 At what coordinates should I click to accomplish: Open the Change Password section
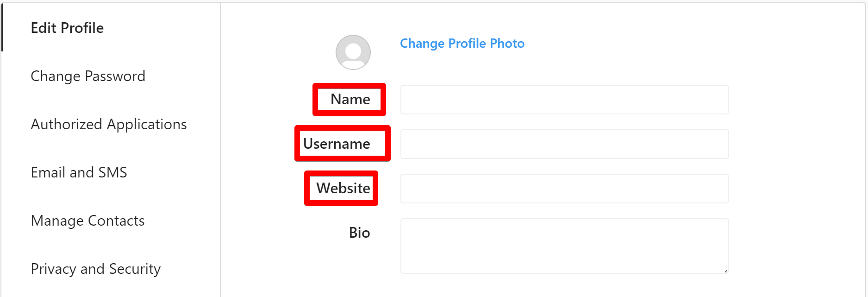click(x=88, y=76)
